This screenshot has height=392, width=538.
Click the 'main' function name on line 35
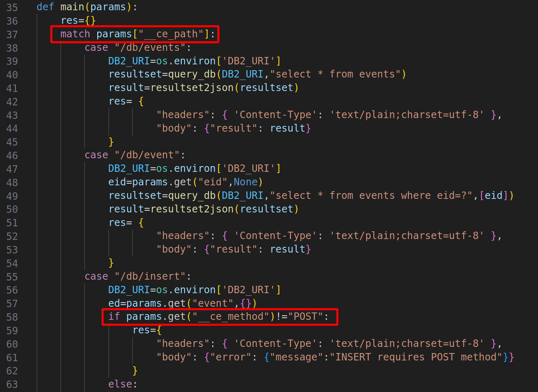(x=72, y=7)
